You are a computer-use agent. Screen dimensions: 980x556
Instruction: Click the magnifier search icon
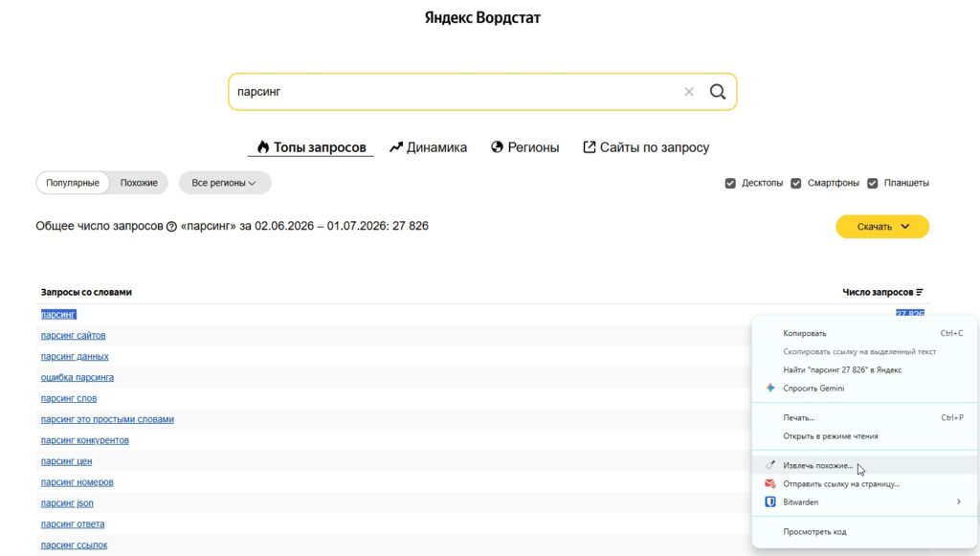pyautogui.click(x=718, y=92)
